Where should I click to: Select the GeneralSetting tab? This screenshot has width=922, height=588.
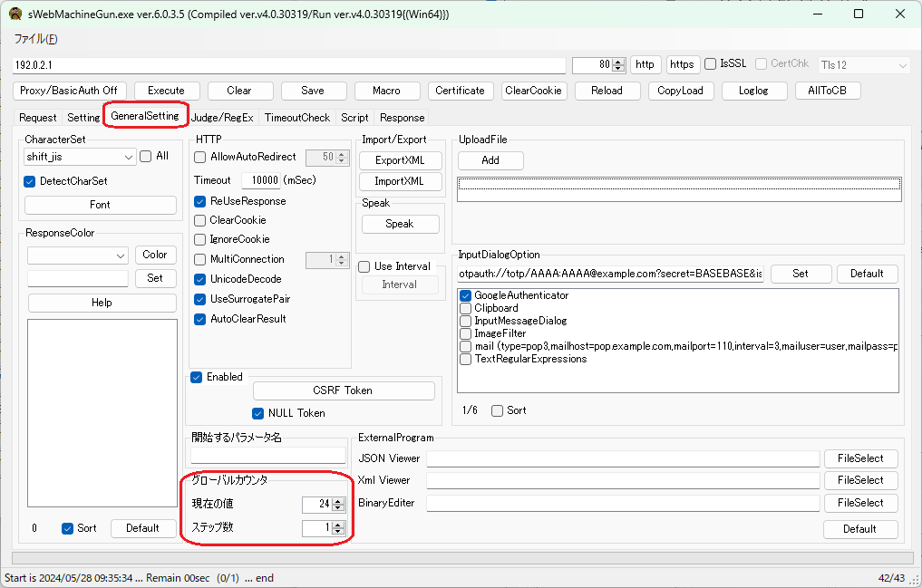(x=145, y=116)
